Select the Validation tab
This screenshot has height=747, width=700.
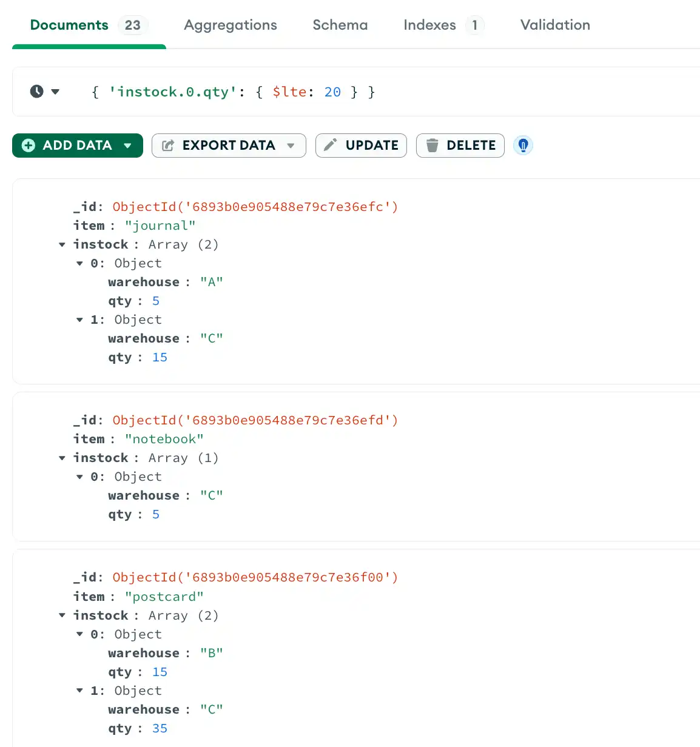pos(554,25)
